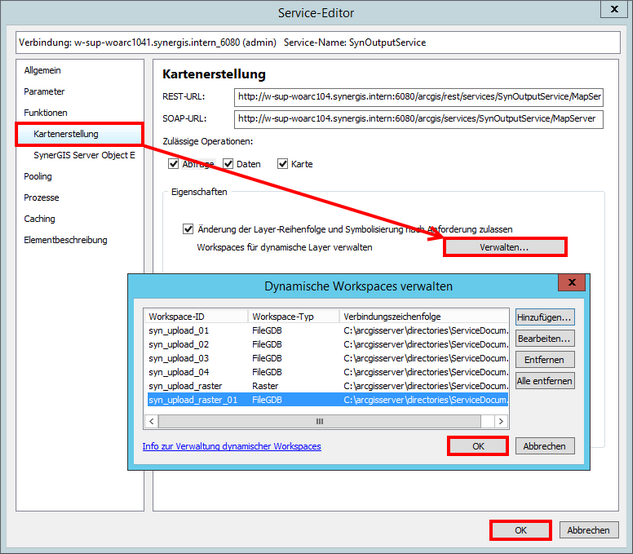Cancel the workspaces dialog with Abbrechen
Image resolution: width=633 pixels, height=554 pixels.
545,446
